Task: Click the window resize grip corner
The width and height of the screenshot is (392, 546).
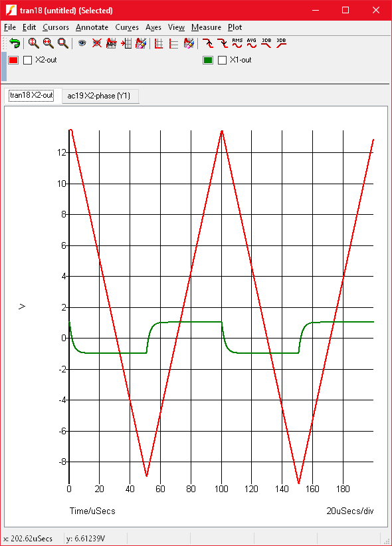Action: [x=387, y=541]
